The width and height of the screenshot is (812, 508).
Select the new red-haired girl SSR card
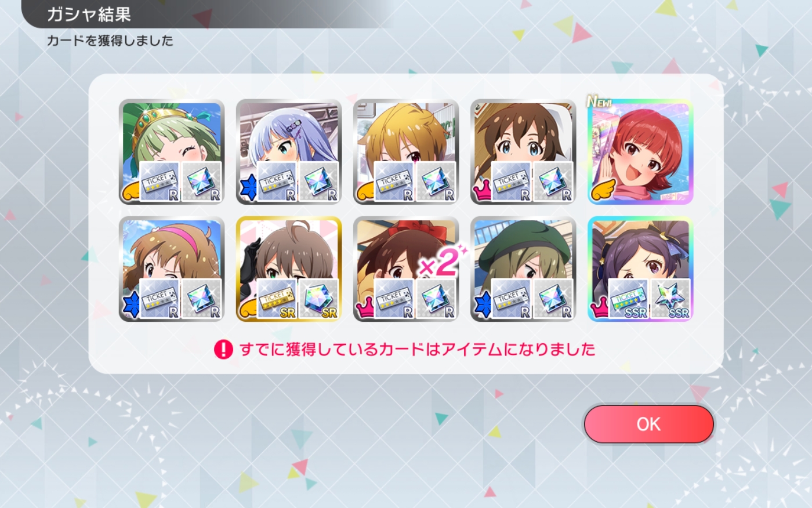click(x=640, y=152)
